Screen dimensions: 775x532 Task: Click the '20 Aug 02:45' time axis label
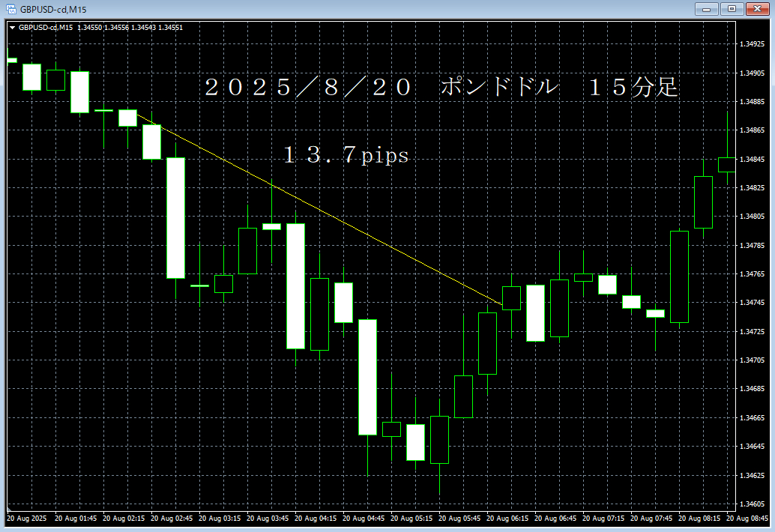[172, 519]
